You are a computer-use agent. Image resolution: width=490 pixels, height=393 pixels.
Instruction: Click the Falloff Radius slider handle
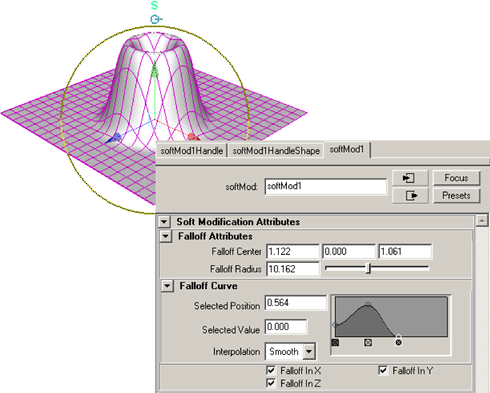click(x=368, y=268)
